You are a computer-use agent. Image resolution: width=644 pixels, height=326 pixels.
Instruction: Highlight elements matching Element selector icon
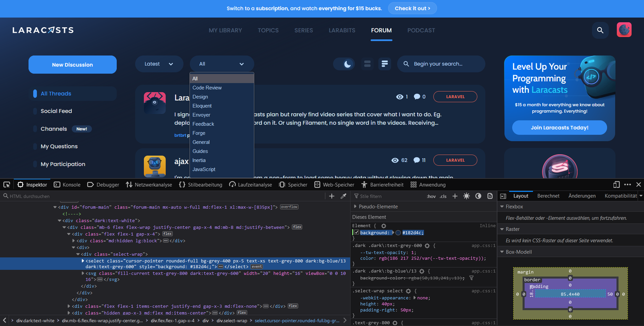[383, 226]
